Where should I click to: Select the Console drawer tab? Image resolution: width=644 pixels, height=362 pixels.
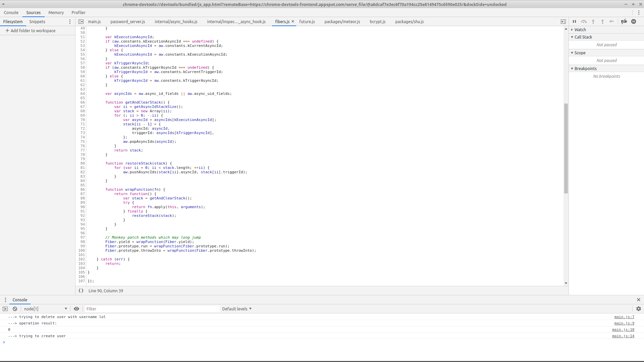20,300
